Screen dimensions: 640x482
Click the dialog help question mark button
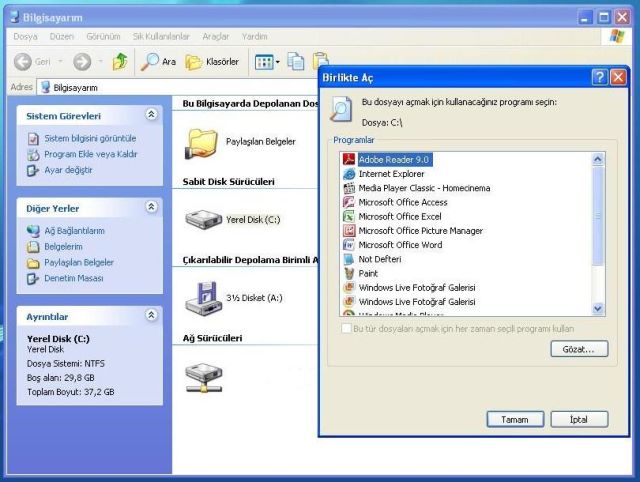click(599, 77)
